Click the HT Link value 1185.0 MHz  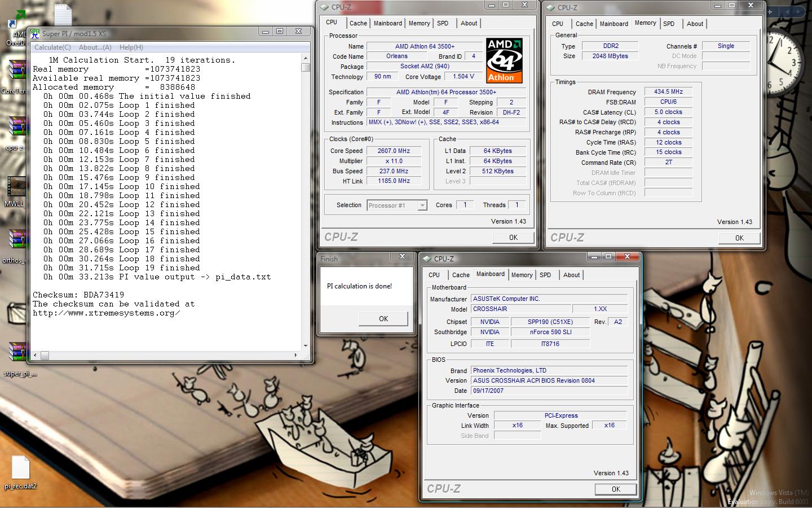(394, 181)
